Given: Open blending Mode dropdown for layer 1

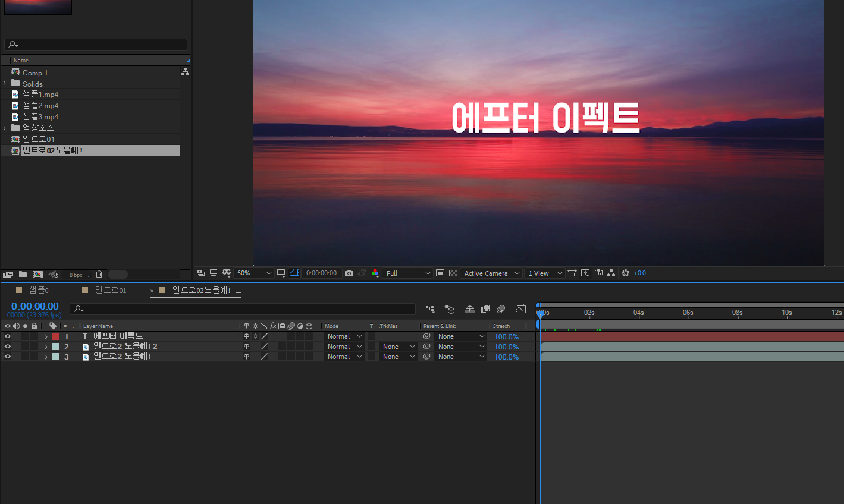Looking at the screenshot, I should pos(344,336).
